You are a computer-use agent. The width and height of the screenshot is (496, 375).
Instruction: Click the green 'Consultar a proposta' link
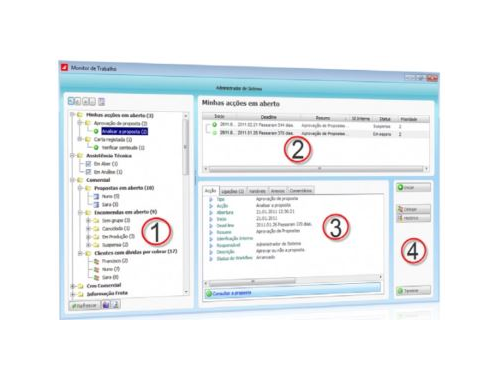[x=232, y=293]
